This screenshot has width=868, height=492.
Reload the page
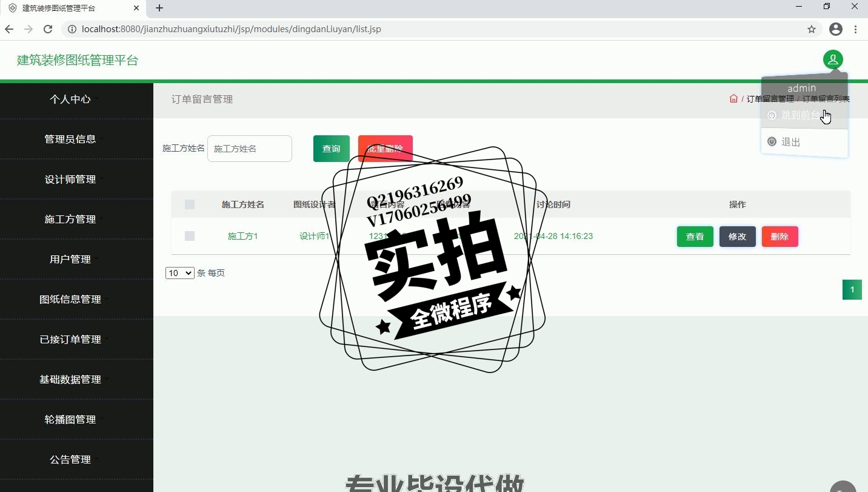[48, 29]
